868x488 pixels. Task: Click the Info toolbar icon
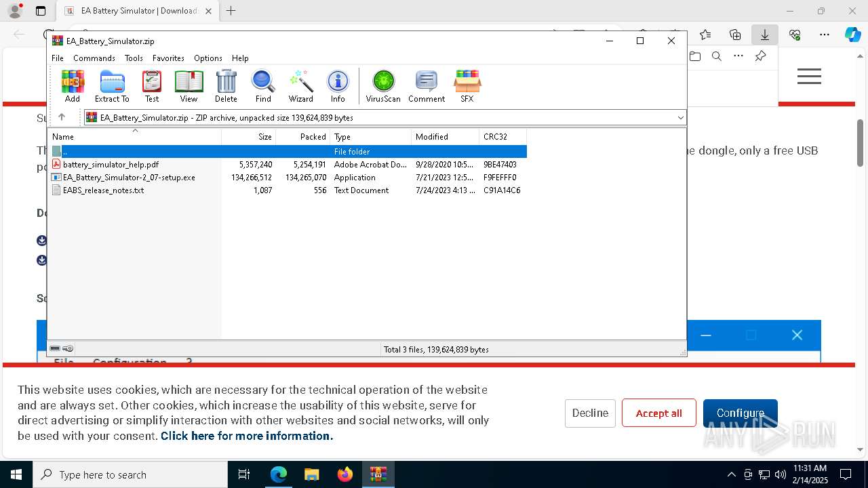(x=338, y=86)
